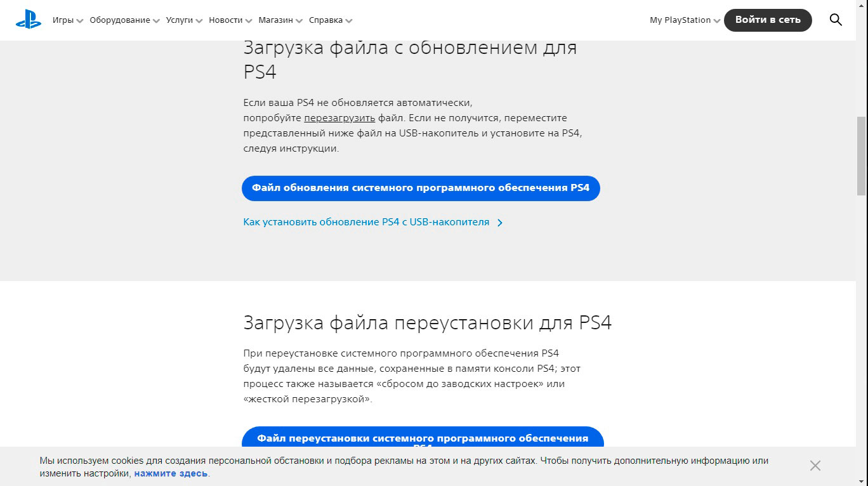Click paragraph starting При переустановке системного
868x486 pixels.
(412, 376)
